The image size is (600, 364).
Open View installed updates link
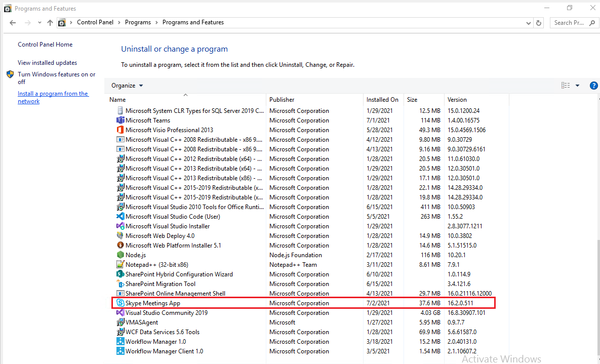(48, 63)
